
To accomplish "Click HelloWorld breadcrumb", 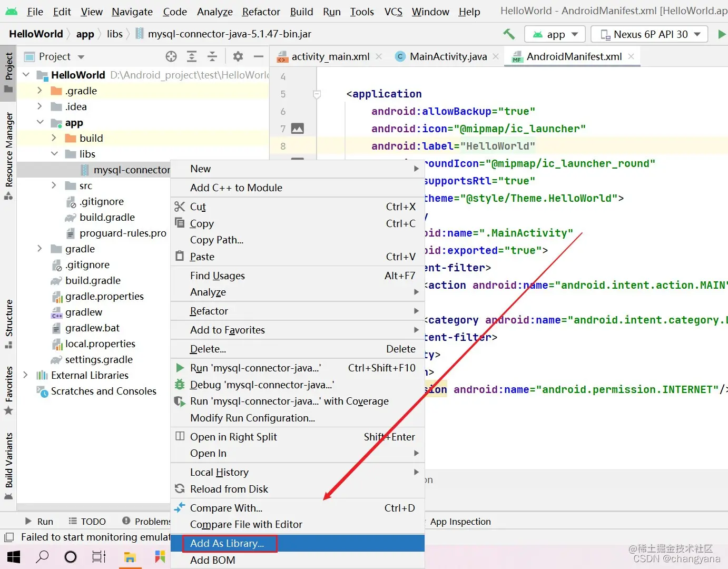I will (36, 34).
